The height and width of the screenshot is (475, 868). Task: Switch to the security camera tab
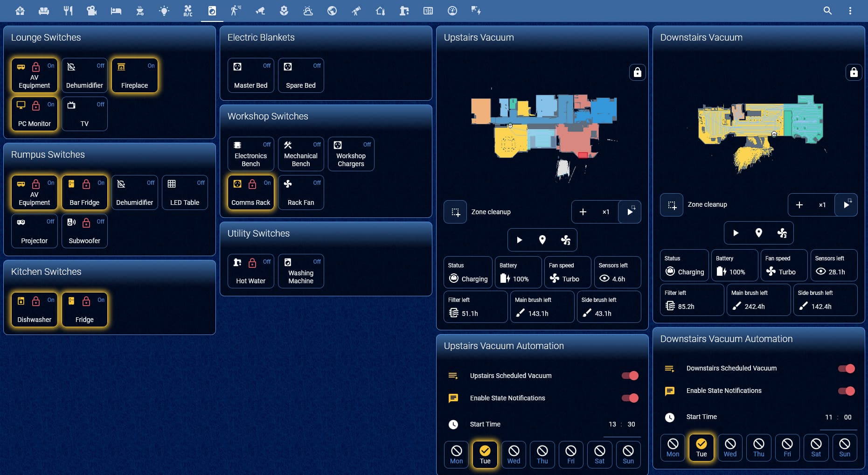pyautogui.click(x=260, y=10)
